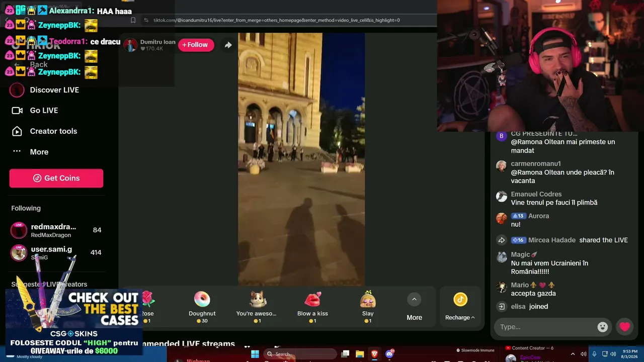Open Dumitru Ioan's profile avatar
Image resolution: width=644 pixels, height=362 pixels.
[x=131, y=45]
